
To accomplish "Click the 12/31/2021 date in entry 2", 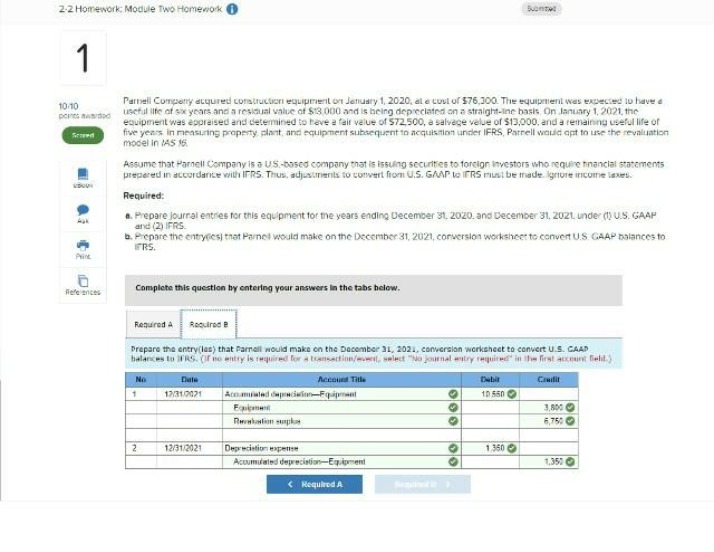I will pyautogui.click(x=183, y=448).
